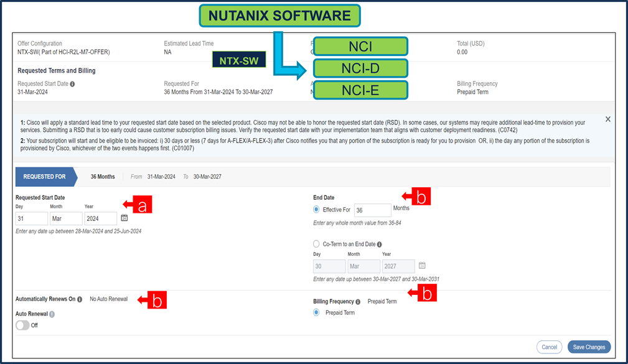Click the Save Changes button

click(589, 347)
